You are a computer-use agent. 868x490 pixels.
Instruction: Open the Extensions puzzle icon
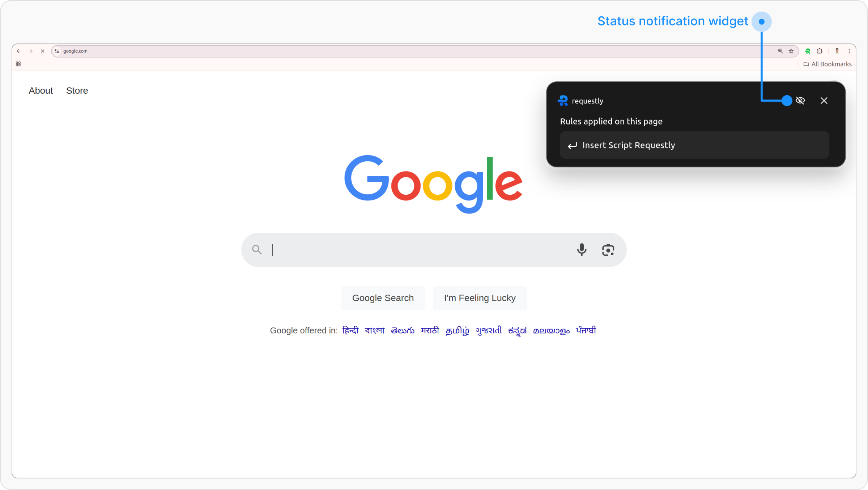coord(820,51)
